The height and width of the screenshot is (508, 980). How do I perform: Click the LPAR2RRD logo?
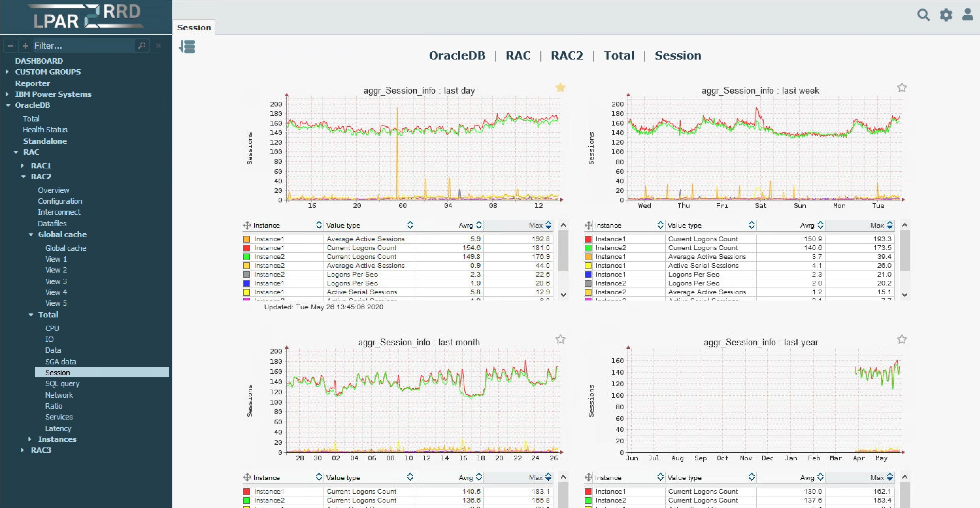(x=87, y=17)
